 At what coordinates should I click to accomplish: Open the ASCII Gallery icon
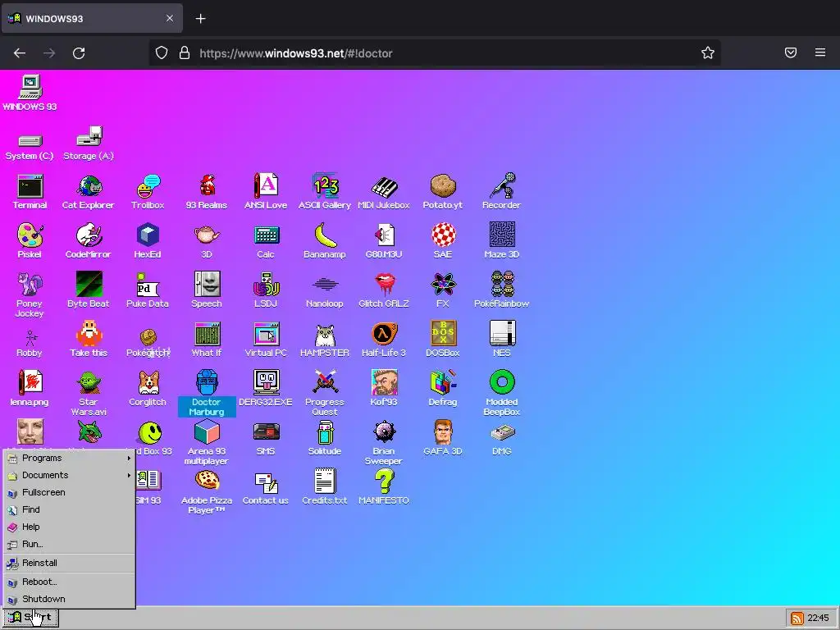click(325, 192)
